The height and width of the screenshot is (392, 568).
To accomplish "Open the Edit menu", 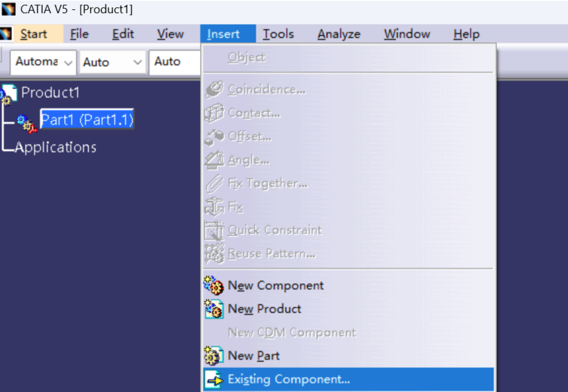I will 123,34.
